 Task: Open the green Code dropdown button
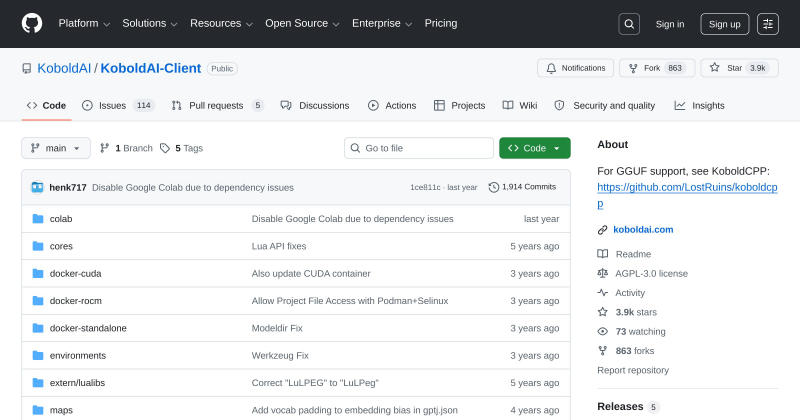click(535, 148)
